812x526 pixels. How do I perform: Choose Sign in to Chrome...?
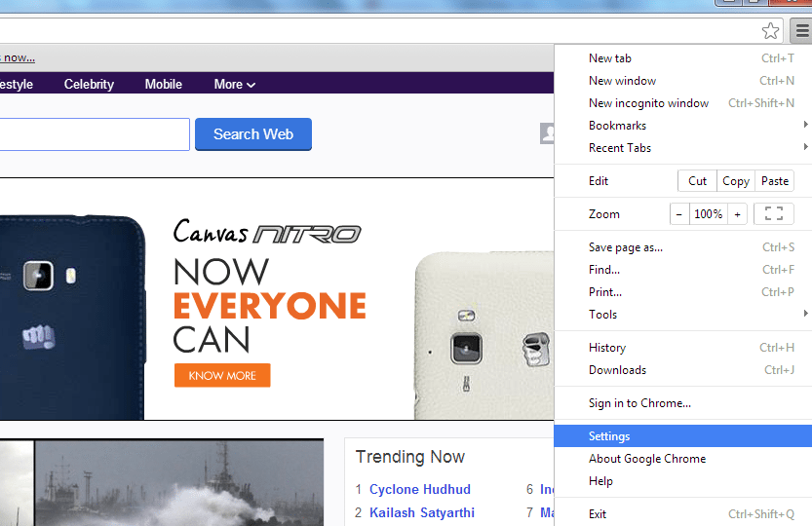683,403
